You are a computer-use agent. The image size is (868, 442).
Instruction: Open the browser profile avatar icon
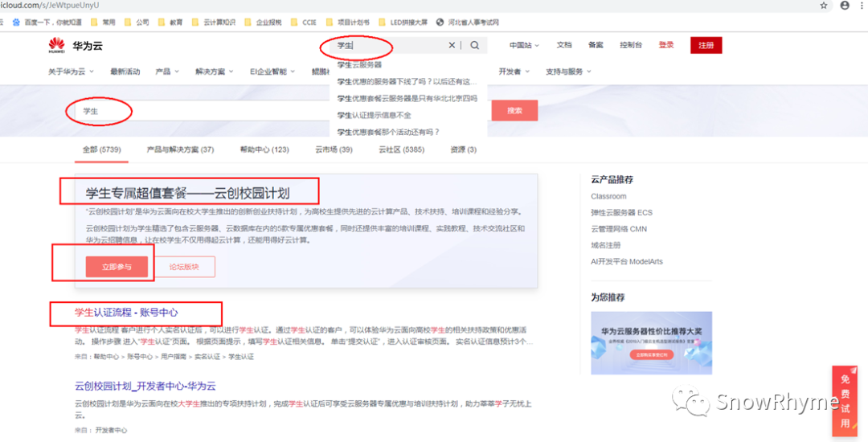[x=845, y=6]
